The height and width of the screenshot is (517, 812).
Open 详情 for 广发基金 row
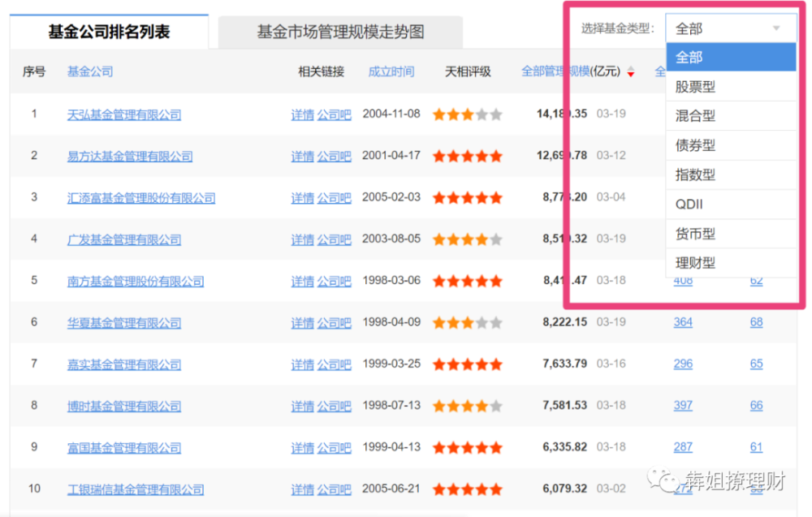302,239
